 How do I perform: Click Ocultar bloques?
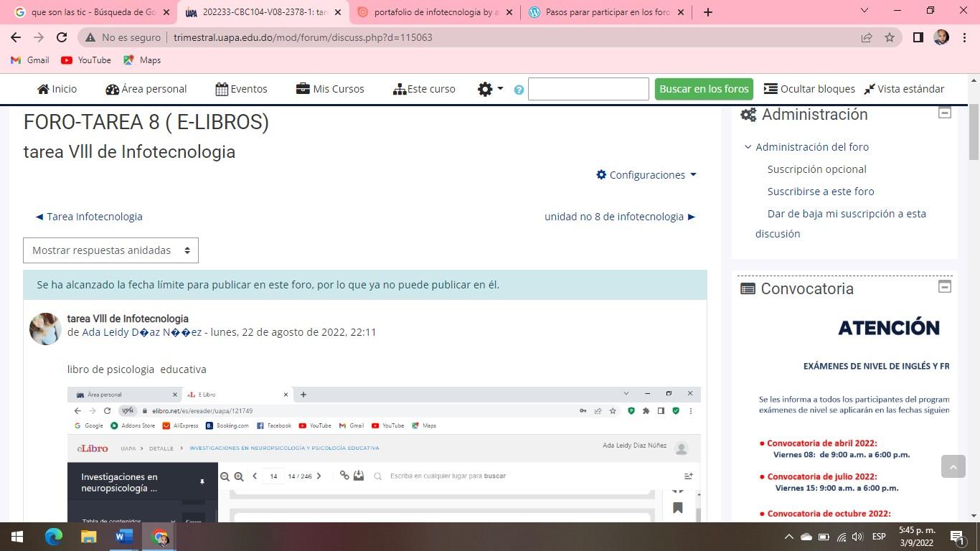(x=809, y=89)
